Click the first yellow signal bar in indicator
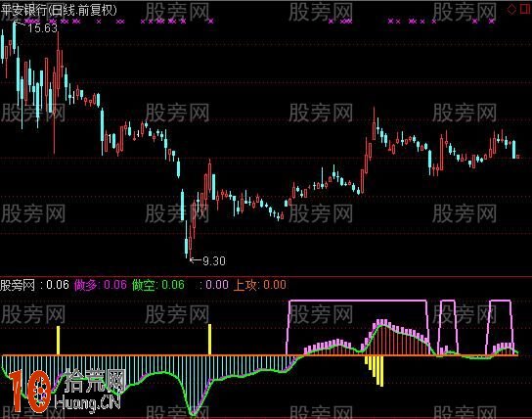The height and width of the screenshot is (419, 532). tap(59, 341)
